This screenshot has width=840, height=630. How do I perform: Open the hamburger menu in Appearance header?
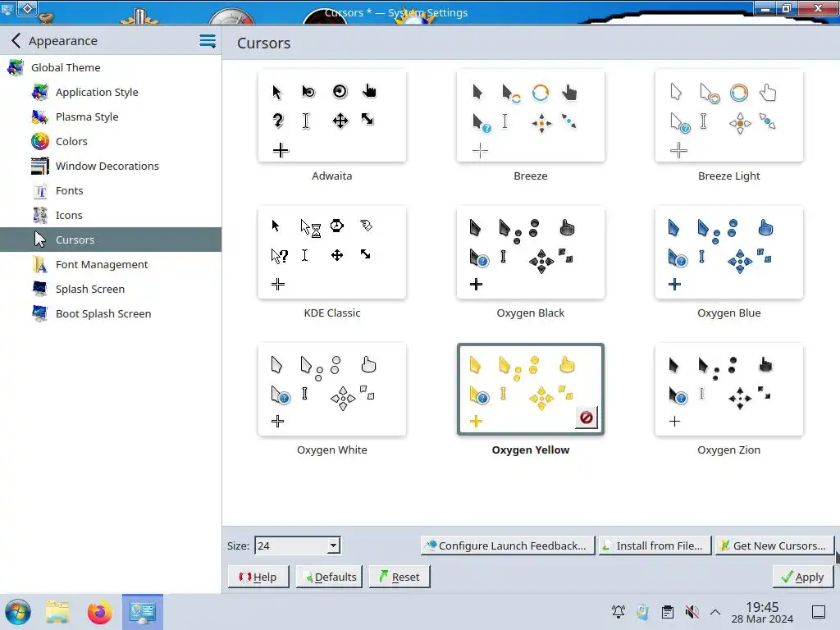pyautogui.click(x=208, y=41)
